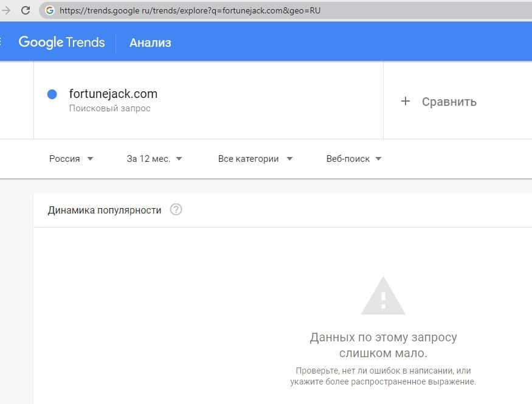Select the Анализ header tab
This screenshot has height=404, width=532.
[150, 43]
